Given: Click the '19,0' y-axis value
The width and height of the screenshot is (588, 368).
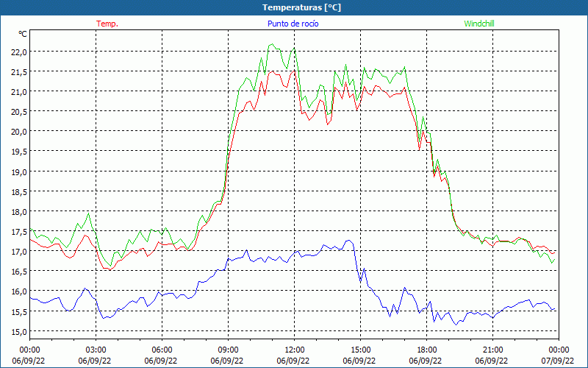Looking at the screenshot, I should coord(19,171).
